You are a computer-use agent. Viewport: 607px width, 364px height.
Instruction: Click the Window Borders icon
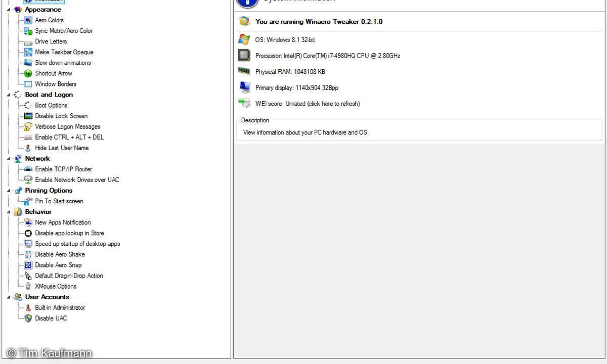pyautogui.click(x=28, y=84)
